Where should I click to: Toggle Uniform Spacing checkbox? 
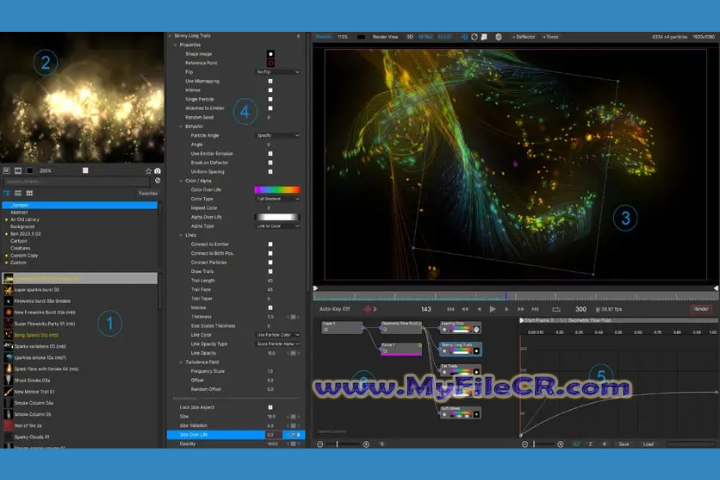point(270,171)
